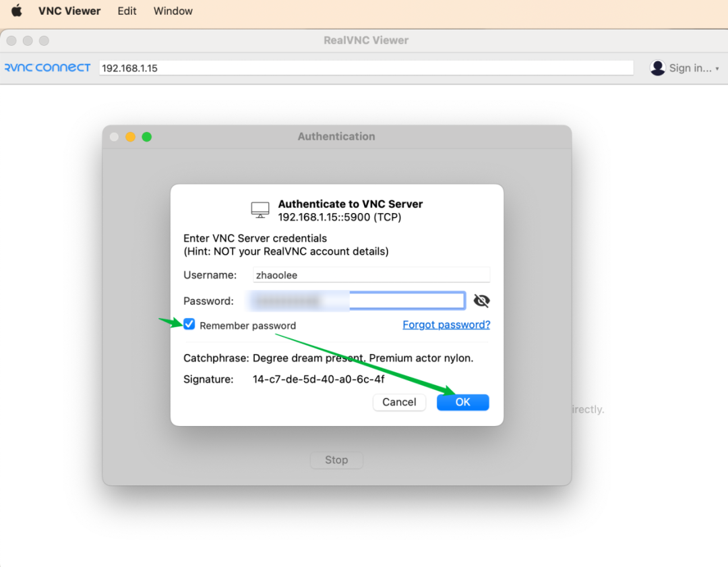Click the computer monitor icon in the dialog
Screen dimensions: 728x567
(260, 210)
